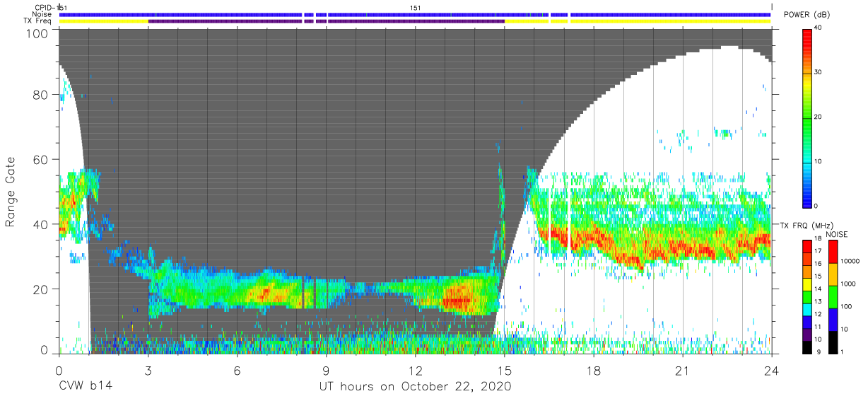Click the 20 tick on power colorbar
Image resolution: width=868 pixels, height=401 pixels.
(x=818, y=117)
